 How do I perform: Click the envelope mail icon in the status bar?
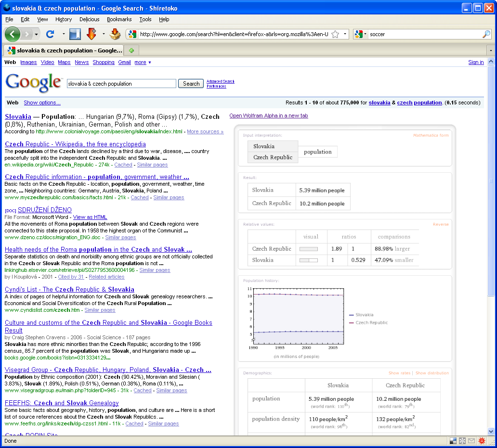coord(471,441)
